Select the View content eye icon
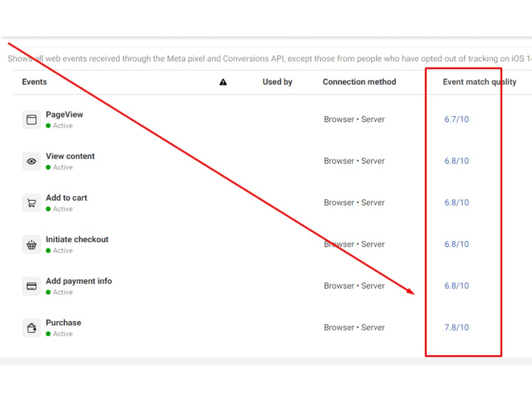The image size is (532, 399). (x=31, y=161)
